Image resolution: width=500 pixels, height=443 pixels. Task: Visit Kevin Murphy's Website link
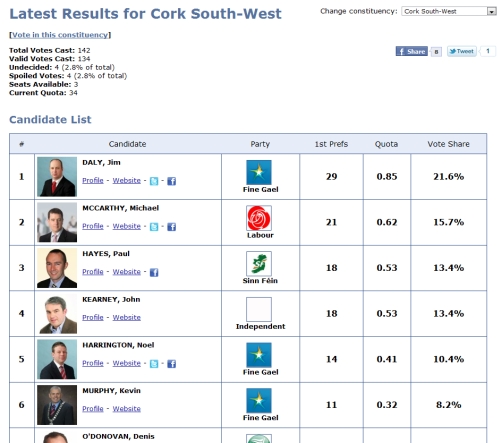(127, 409)
